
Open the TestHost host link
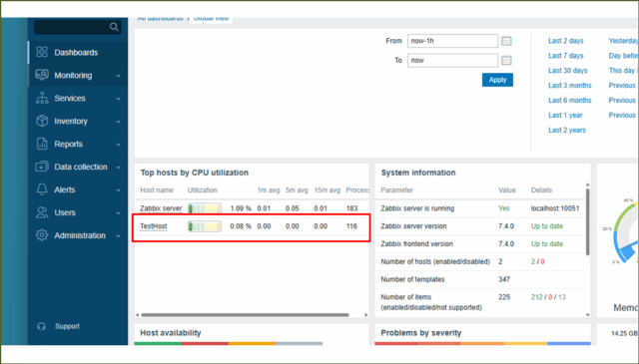pos(154,226)
